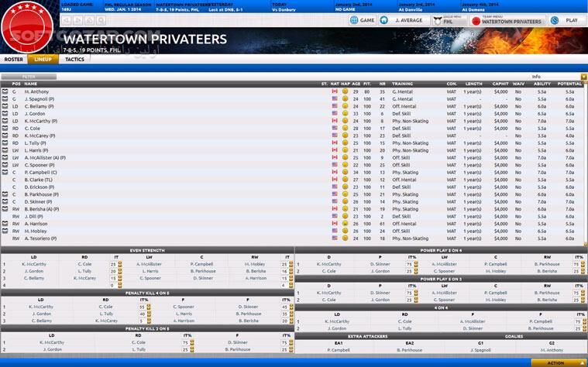This screenshot has height=367, width=588.
Task: Sort roster by Potential column header
Action: (569, 84)
